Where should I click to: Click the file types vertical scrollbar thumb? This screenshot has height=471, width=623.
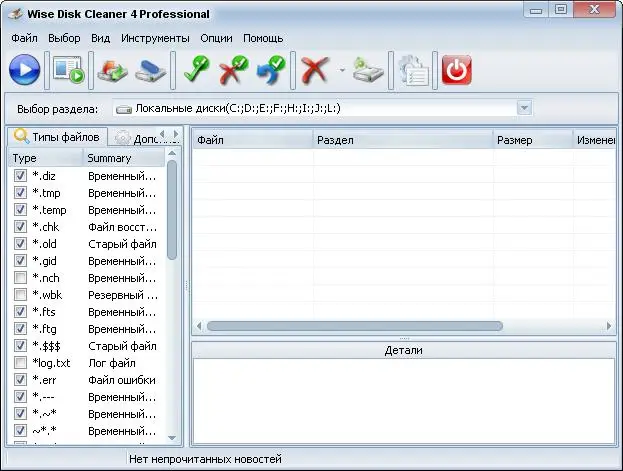172,209
